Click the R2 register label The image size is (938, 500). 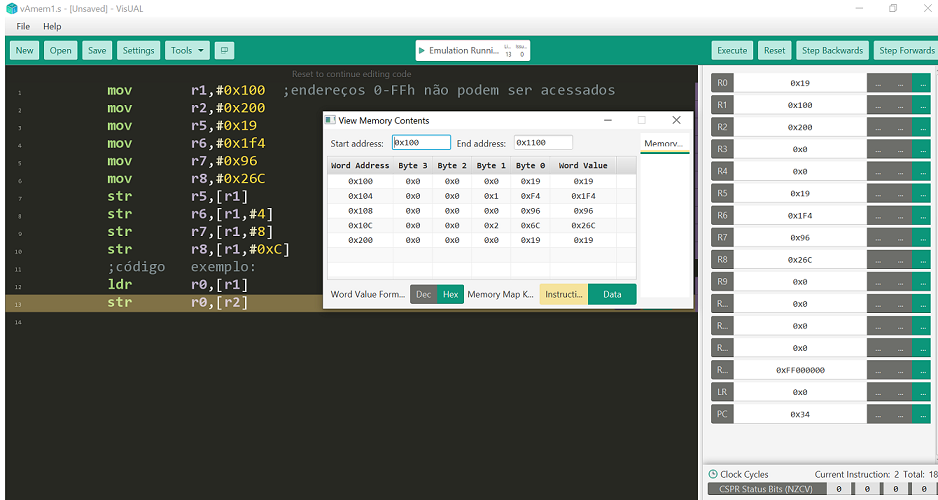(x=722, y=127)
